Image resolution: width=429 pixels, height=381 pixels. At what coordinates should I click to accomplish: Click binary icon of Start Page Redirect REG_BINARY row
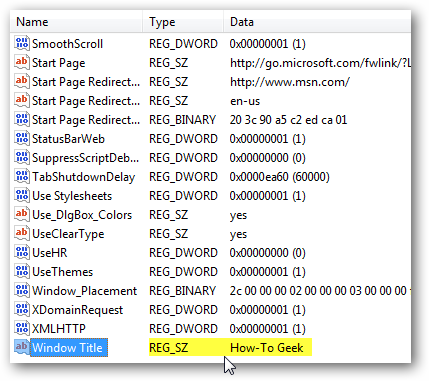22,120
